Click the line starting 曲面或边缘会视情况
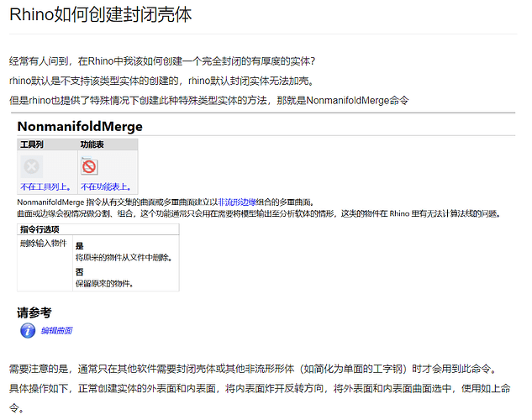Screen dimensions: 532x420 [259, 214]
